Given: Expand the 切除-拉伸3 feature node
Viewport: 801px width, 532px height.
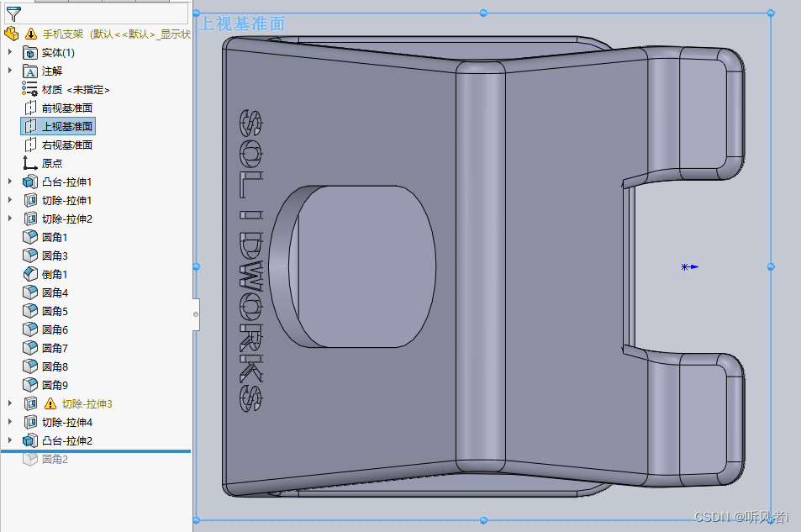Looking at the screenshot, I should (x=9, y=403).
